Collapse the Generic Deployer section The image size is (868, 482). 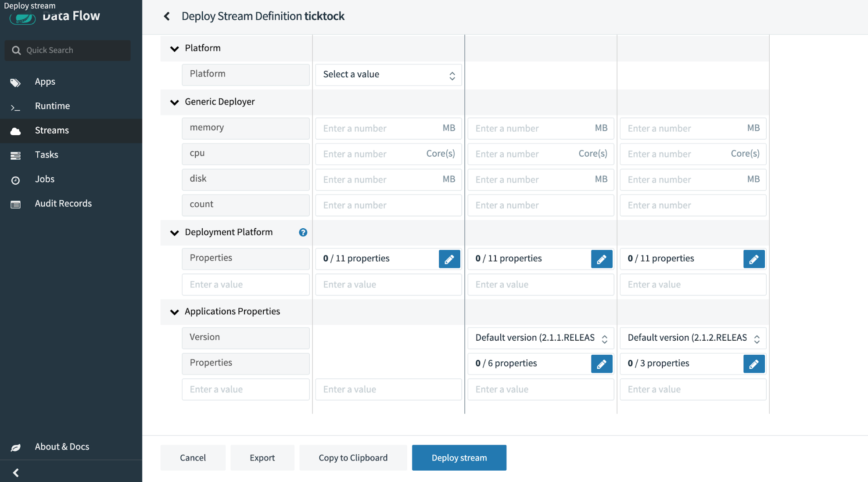(x=174, y=101)
